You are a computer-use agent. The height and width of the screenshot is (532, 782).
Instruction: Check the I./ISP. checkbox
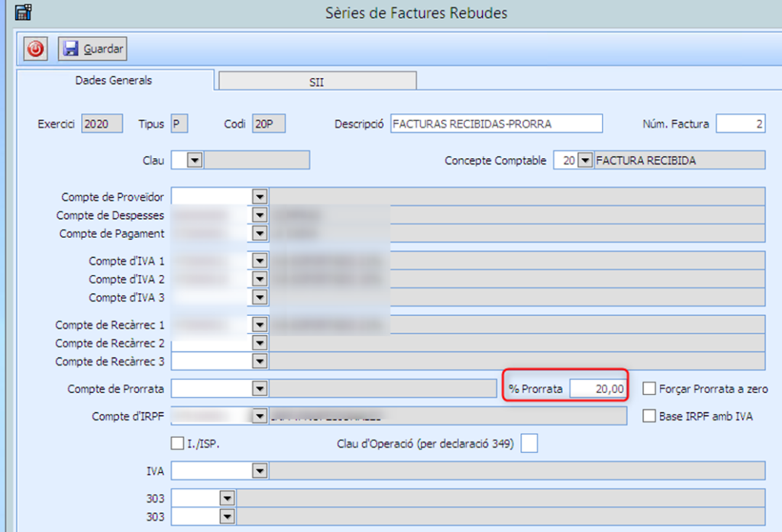pos(178,443)
